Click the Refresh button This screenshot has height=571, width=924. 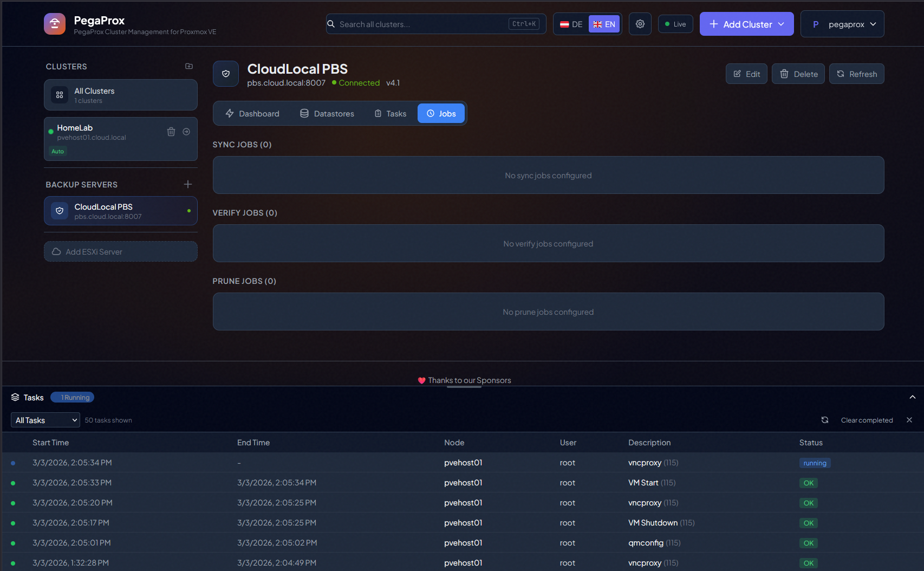tap(857, 74)
